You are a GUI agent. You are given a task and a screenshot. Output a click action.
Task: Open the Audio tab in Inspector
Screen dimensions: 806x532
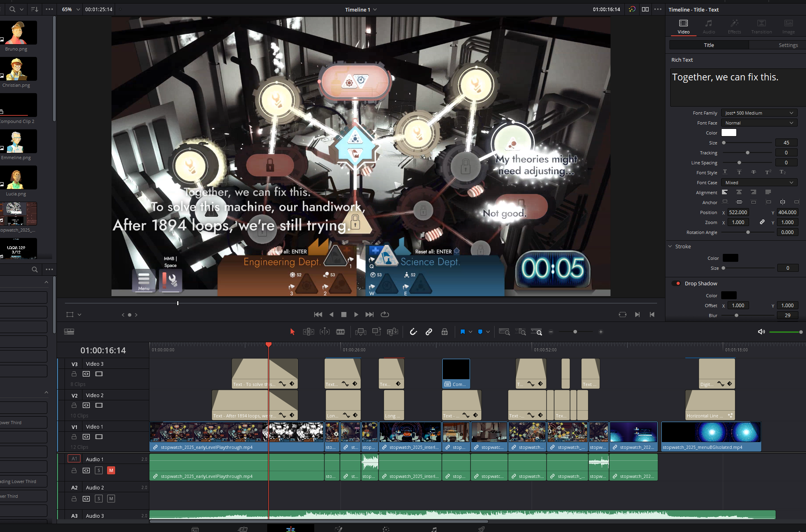point(708,27)
